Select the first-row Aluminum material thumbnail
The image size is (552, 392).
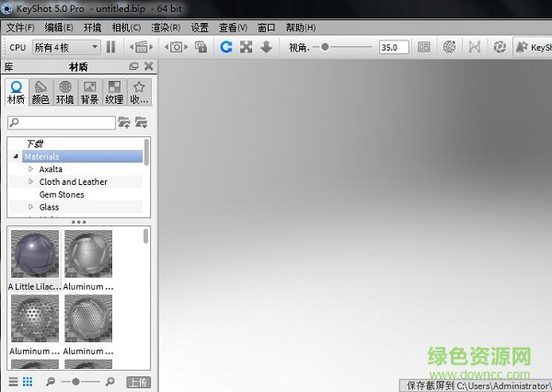88,254
